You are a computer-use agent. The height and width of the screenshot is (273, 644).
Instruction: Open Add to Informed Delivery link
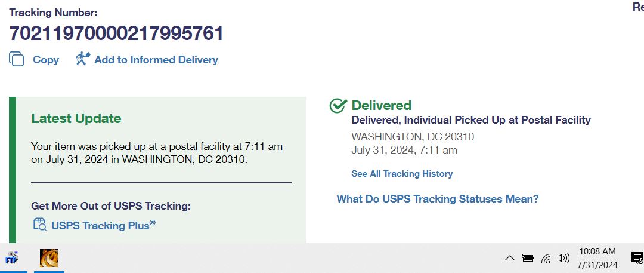pyautogui.click(x=156, y=60)
